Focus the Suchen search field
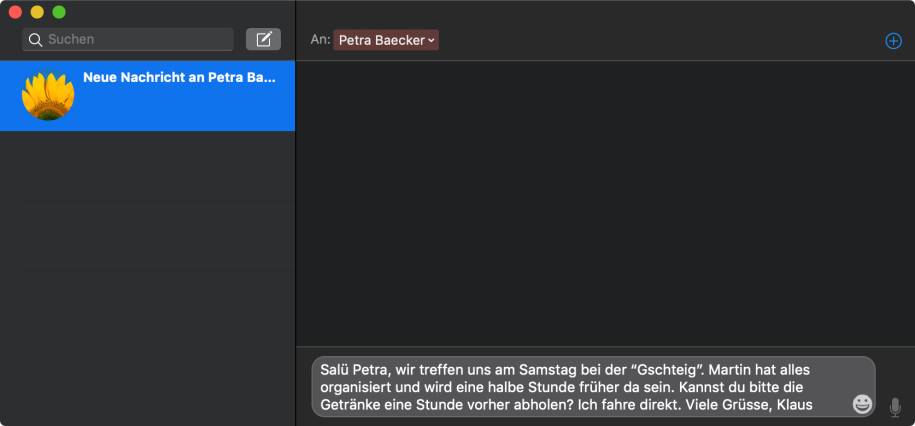The image size is (915, 426). pos(128,39)
